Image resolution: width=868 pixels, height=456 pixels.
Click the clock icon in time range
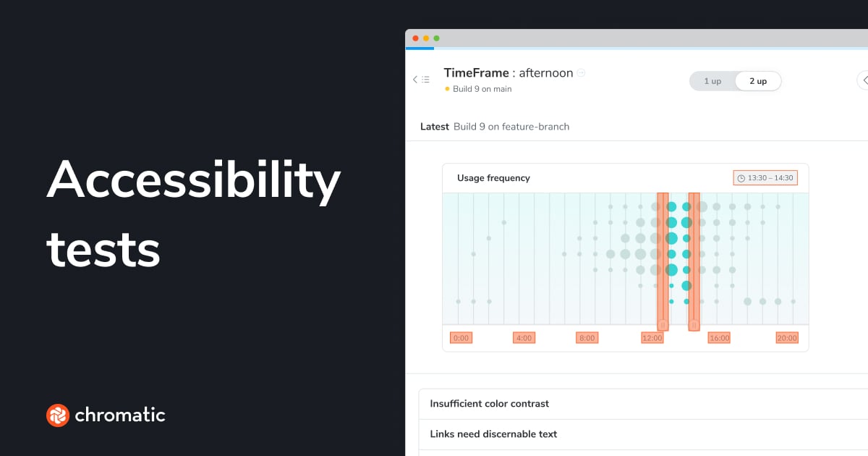pos(741,178)
